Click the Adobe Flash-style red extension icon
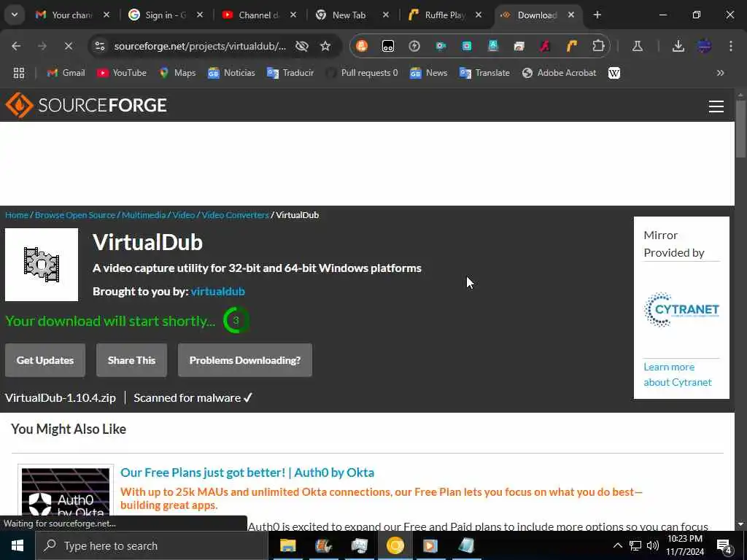This screenshot has height=560, width=747. (x=545, y=46)
